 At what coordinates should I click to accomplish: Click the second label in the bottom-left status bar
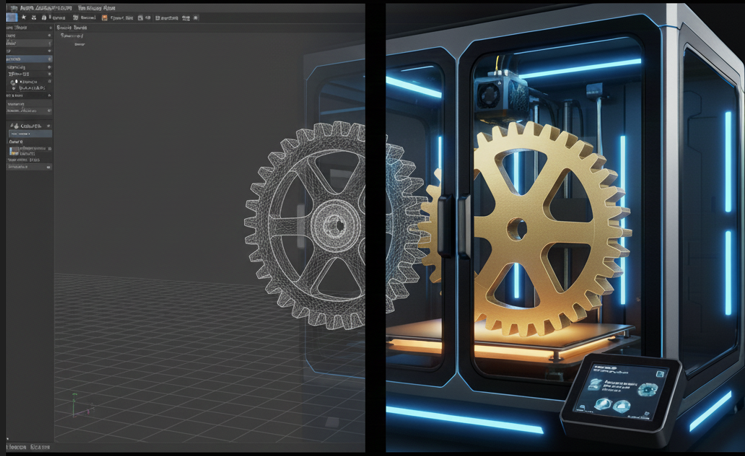tap(40, 446)
